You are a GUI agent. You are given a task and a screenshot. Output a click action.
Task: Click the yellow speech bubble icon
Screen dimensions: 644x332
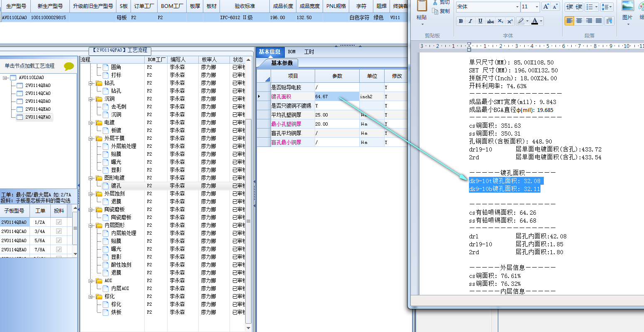click(x=69, y=66)
